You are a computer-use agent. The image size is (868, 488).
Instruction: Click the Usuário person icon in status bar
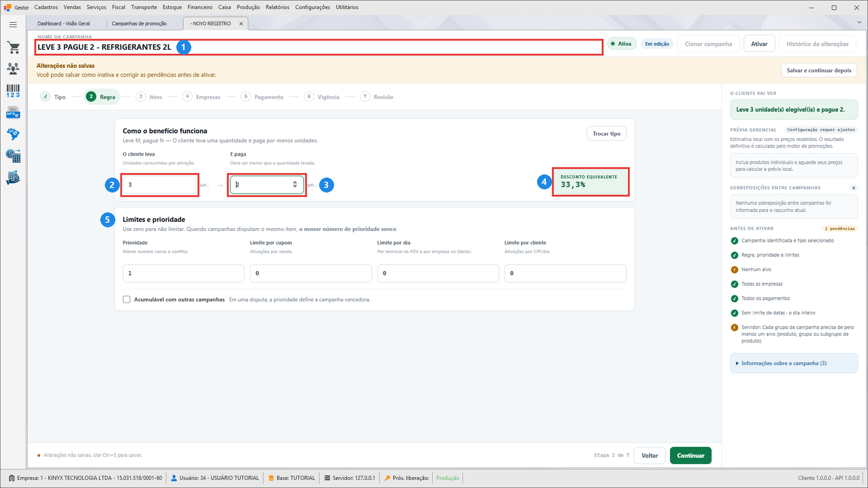tap(174, 478)
